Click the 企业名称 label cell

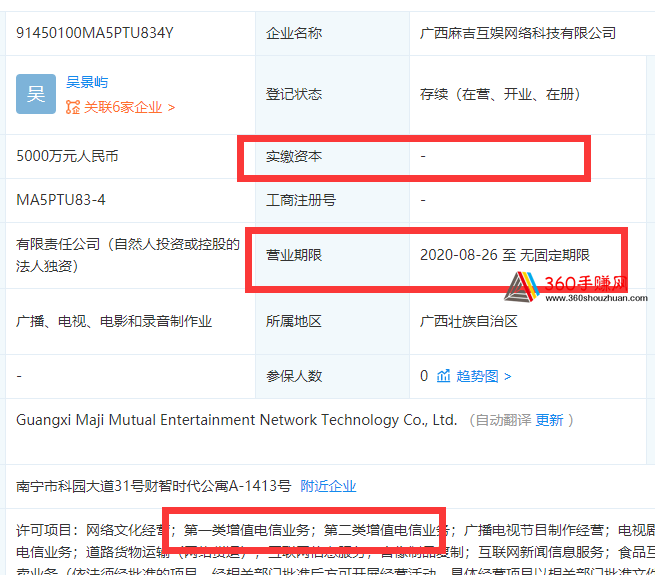click(333, 33)
